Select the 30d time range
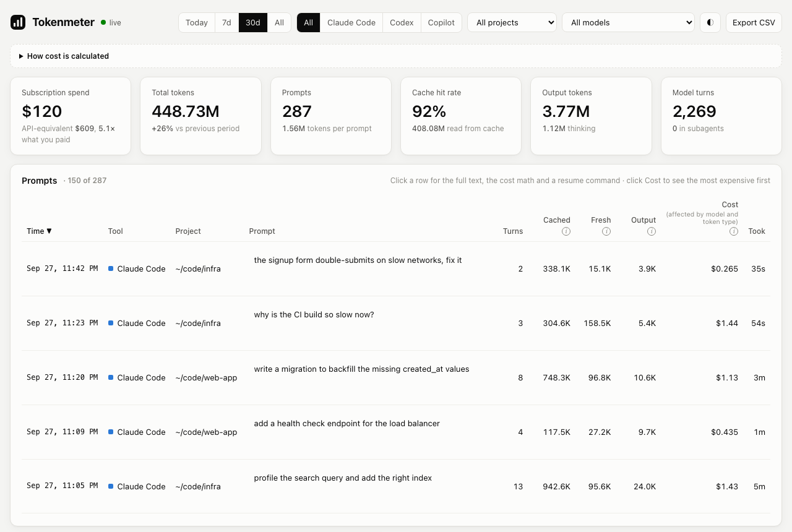The height and width of the screenshot is (532, 792). (x=252, y=22)
